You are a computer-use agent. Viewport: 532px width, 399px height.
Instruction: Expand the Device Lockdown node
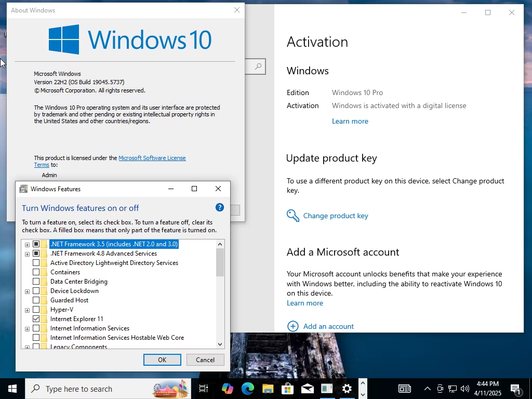pyautogui.click(x=27, y=291)
